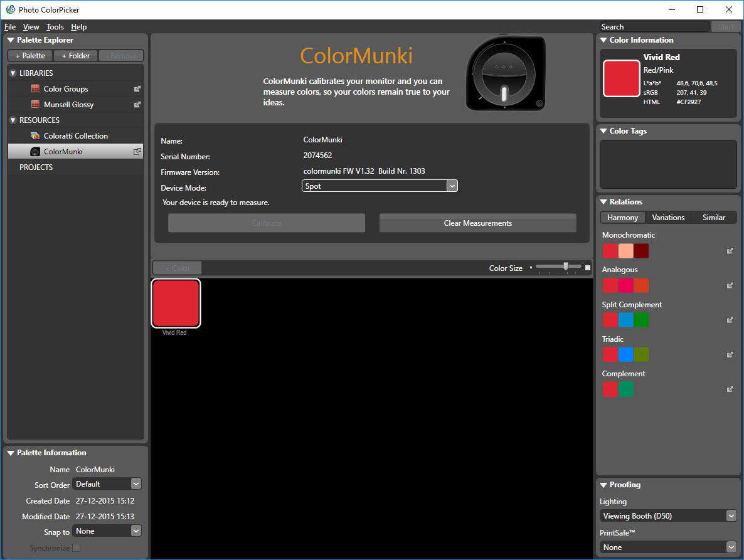Switch to the Variations tab
Screen dimensions: 744x560
[668, 217]
